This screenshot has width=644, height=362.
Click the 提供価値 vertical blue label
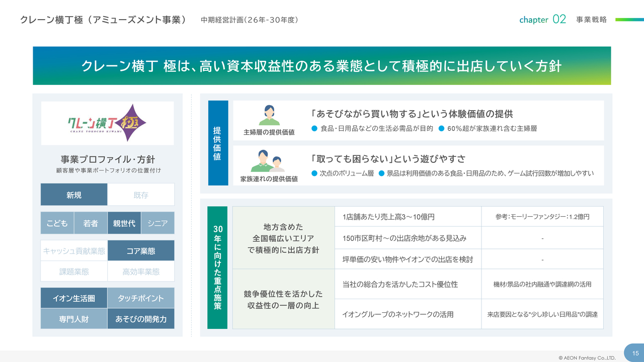click(x=218, y=143)
